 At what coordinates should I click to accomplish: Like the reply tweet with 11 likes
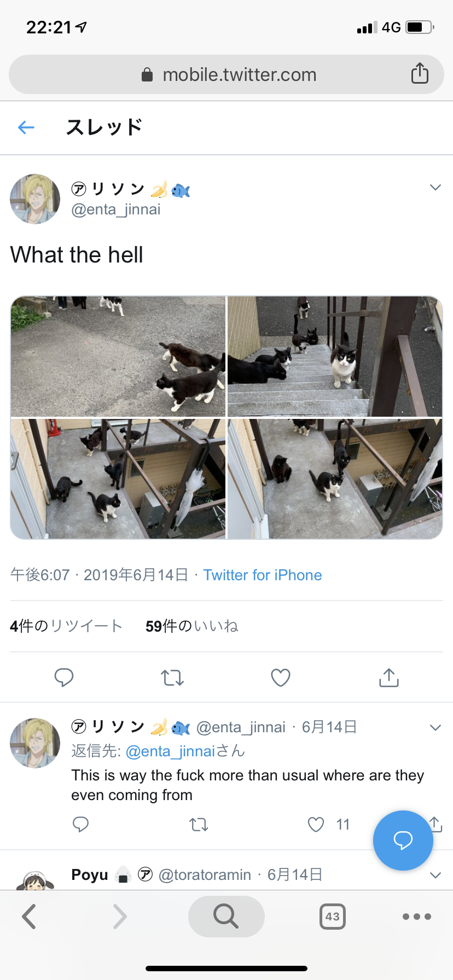pyautogui.click(x=316, y=824)
